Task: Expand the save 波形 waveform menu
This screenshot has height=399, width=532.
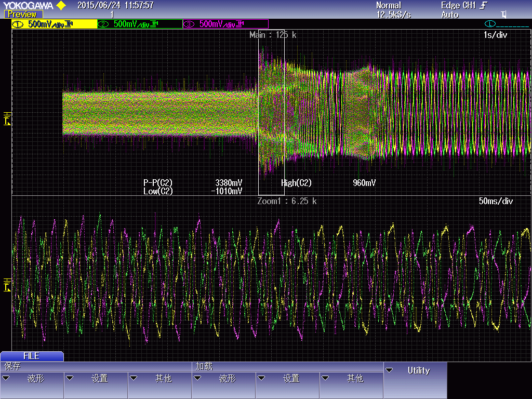Action: pyautogui.click(x=32, y=379)
